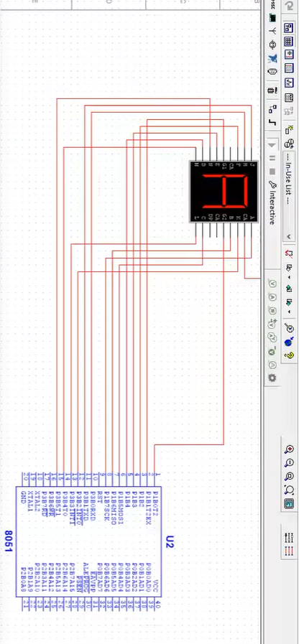Screen dimensions: 299x644
Task: Select the place bus tool
Action: tap(272, 122)
